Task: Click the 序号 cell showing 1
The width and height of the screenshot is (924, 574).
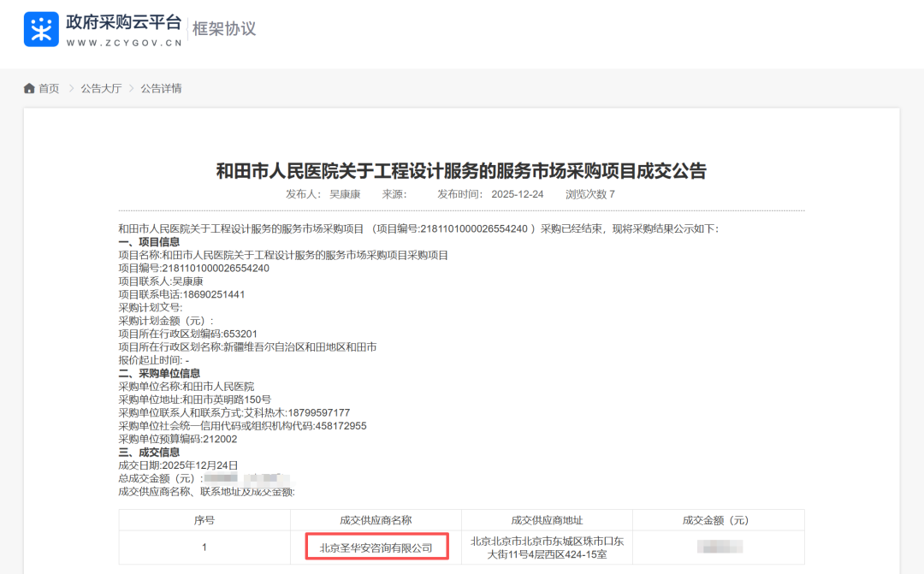Action: 204,547
